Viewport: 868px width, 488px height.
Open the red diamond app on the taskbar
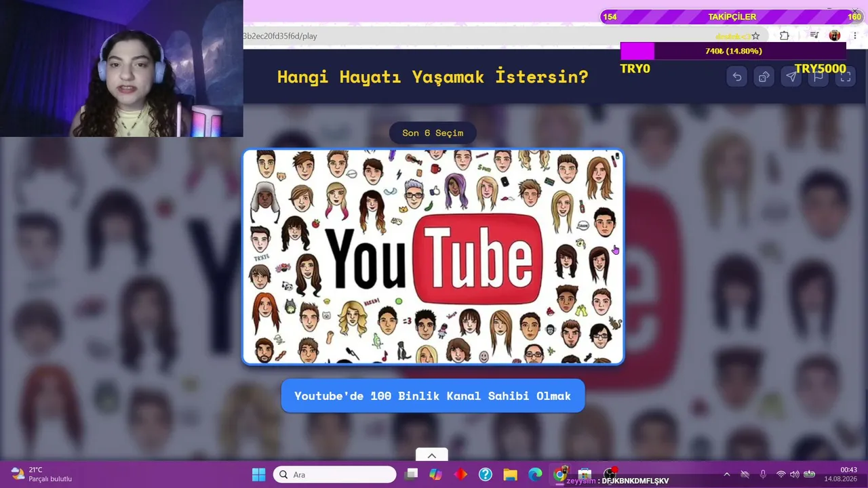click(461, 474)
